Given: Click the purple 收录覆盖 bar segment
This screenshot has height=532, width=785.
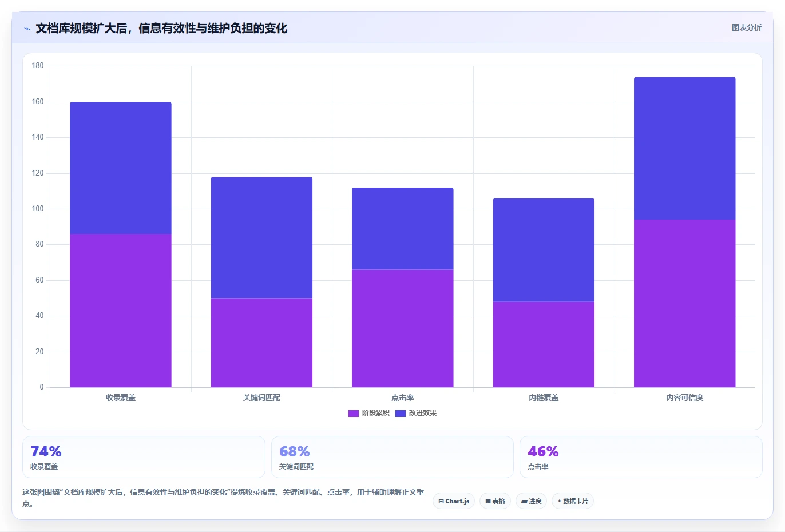Looking at the screenshot, I should coord(121,311).
